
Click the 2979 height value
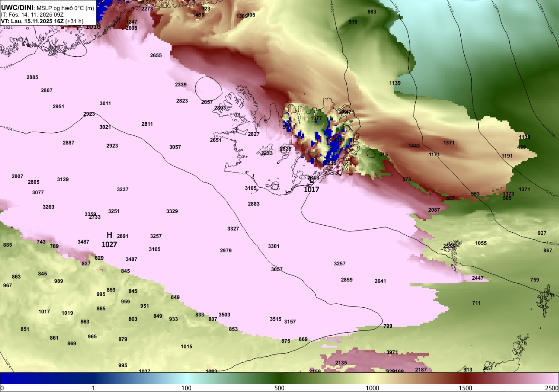click(x=226, y=251)
